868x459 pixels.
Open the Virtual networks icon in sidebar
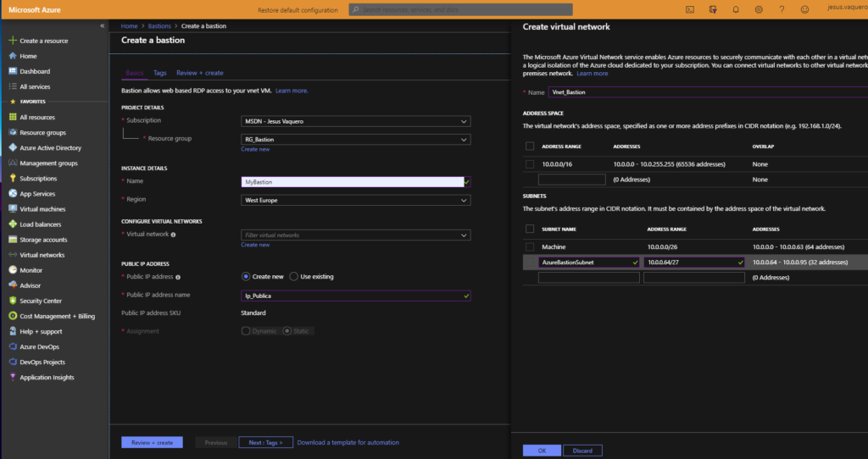point(13,255)
